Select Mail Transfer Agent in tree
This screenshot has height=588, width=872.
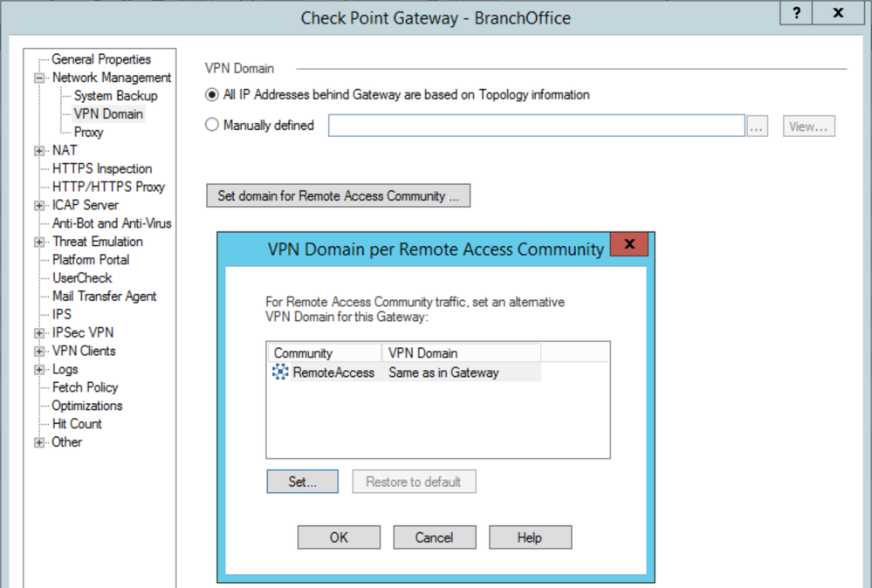104,297
